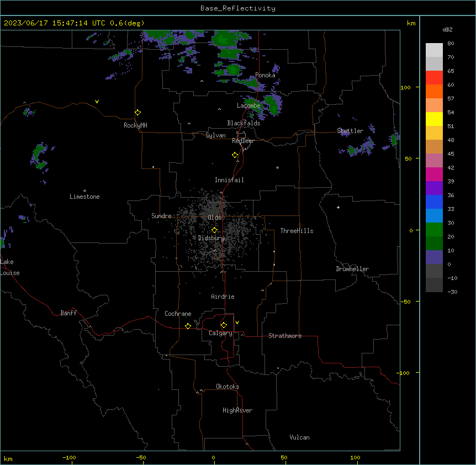The height and width of the screenshot is (465, 476).
Task: Click the Okotoks label
Action: tap(228, 387)
